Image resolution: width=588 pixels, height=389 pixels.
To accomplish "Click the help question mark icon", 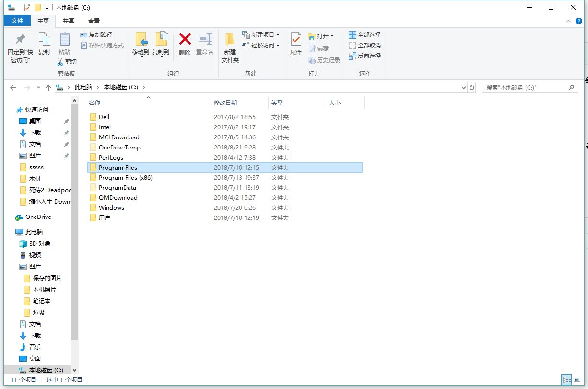I will 579,21.
